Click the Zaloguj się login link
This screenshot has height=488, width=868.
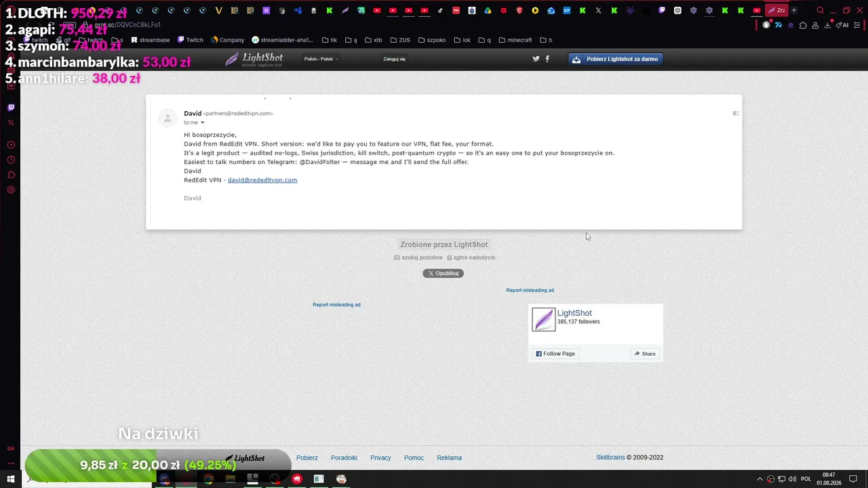(394, 59)
